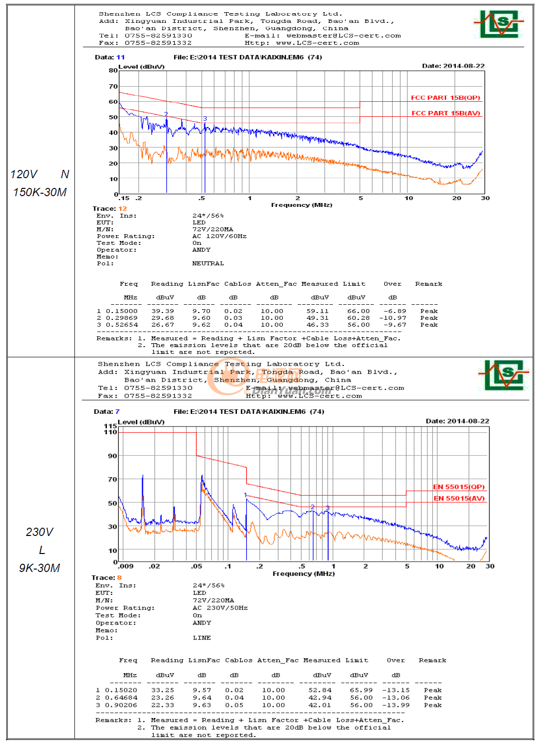Click the "72V/220MA" model in the 120V report
The height and width of the screenshot is (756, 539).
point(213,230)
